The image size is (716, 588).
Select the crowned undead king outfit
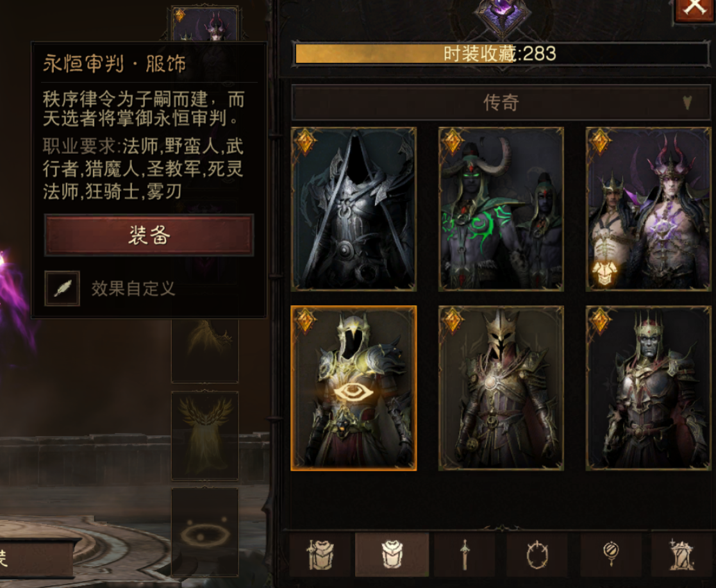(649, 388)
